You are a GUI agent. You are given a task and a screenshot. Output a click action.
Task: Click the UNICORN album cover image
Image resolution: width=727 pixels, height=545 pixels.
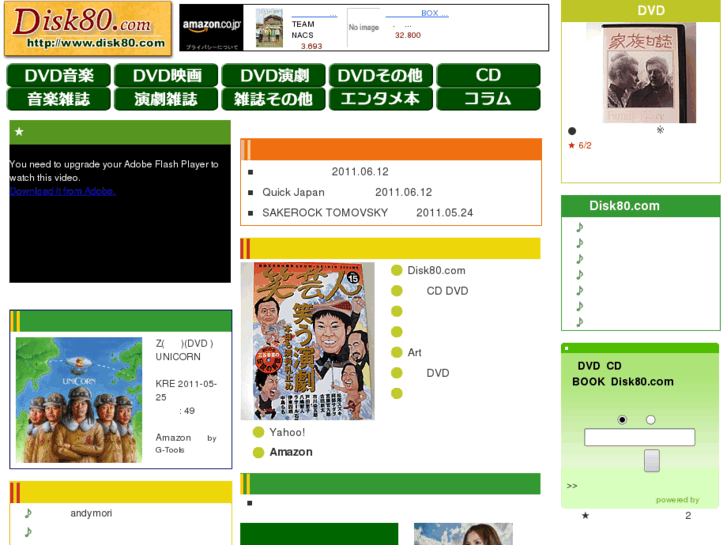point(79,400)
